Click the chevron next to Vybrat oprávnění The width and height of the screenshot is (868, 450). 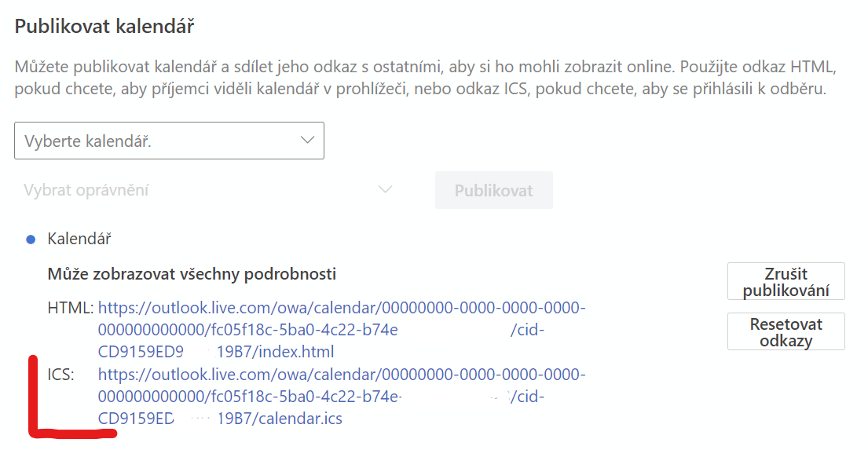(x=385, y=190)
